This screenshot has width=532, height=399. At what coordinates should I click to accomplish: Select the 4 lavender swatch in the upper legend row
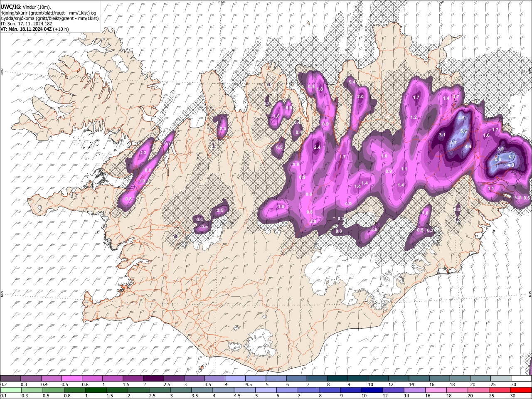235,379
